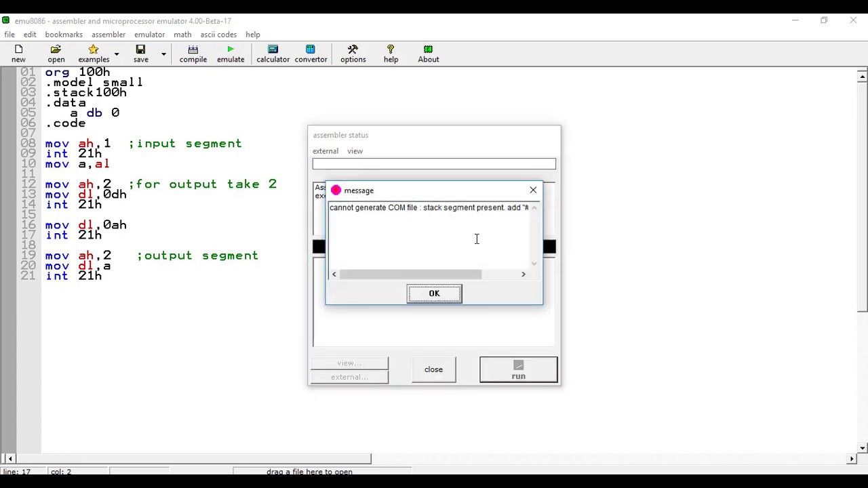Open the ascii codes menu
This screenshot has height=488, width=868.
pyautogui.click(x=218, y=35)
